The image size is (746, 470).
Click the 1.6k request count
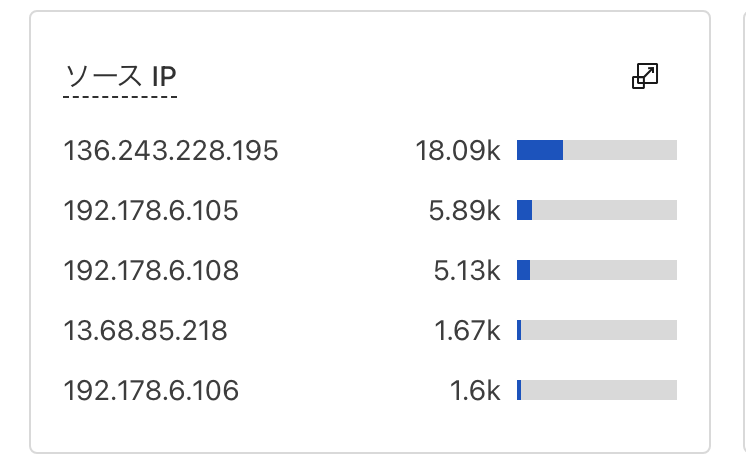pos(475,391)
